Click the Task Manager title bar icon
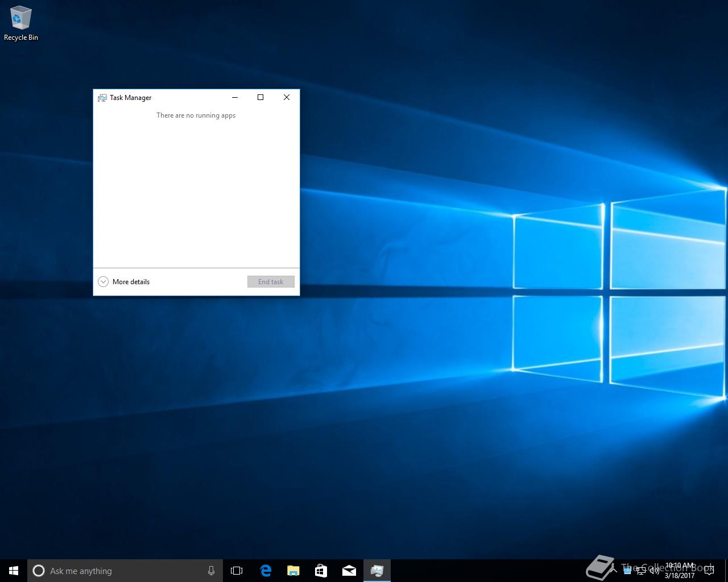 [x=102, y=98]
